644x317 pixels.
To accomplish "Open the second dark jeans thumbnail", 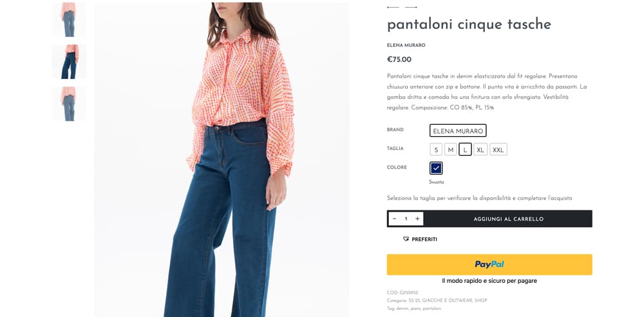I will coord(69,62).
